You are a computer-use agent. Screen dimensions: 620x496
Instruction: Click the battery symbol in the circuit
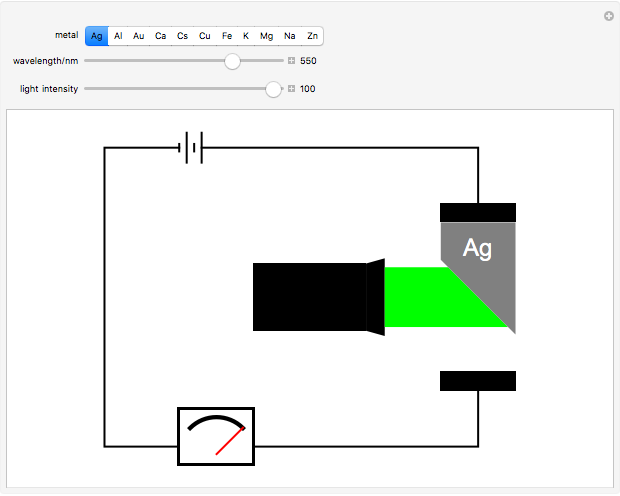[x=192, y=149]
